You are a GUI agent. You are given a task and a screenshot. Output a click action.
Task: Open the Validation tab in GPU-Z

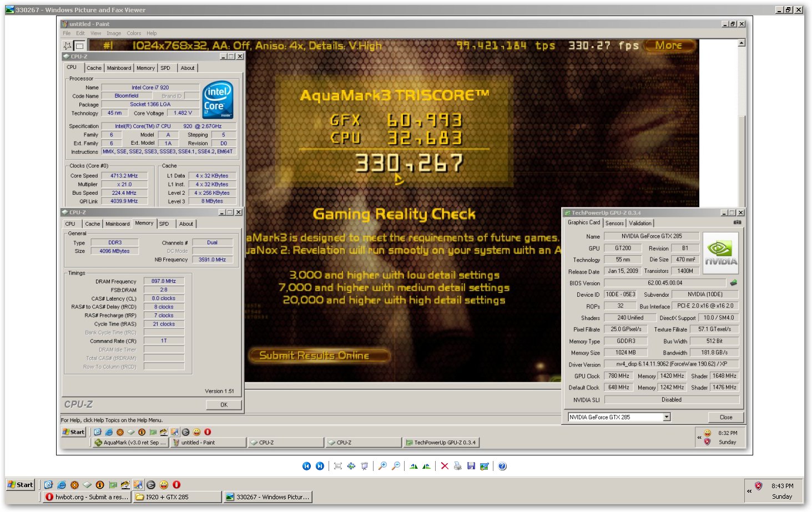point(640,223)
